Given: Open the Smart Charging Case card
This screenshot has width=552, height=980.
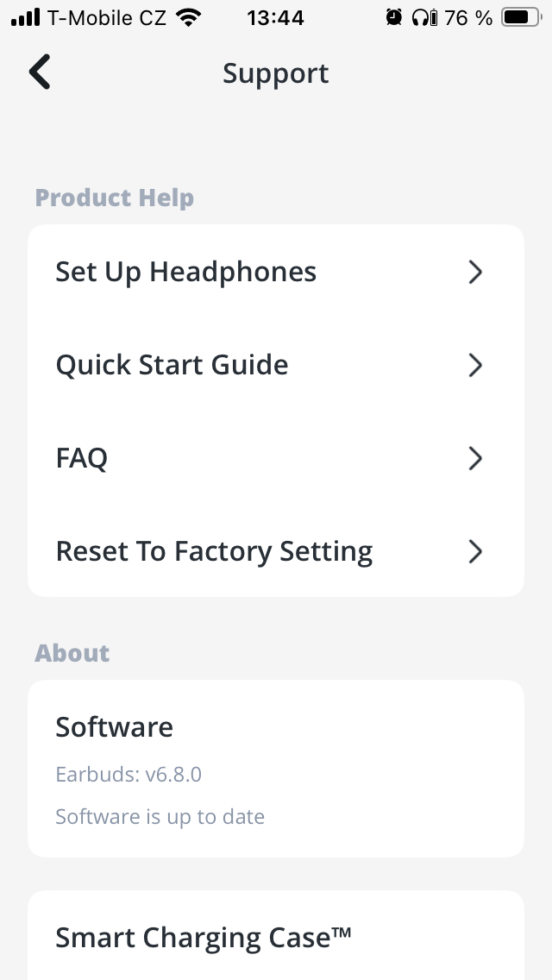Looking at the screenshot, I should [204, 938].
